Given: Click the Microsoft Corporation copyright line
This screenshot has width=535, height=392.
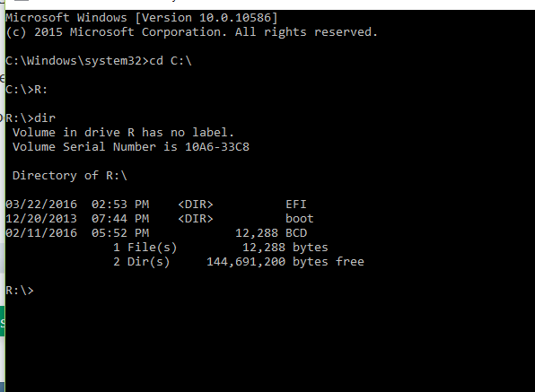Looking at the screenshot, I should coord(191,32).
